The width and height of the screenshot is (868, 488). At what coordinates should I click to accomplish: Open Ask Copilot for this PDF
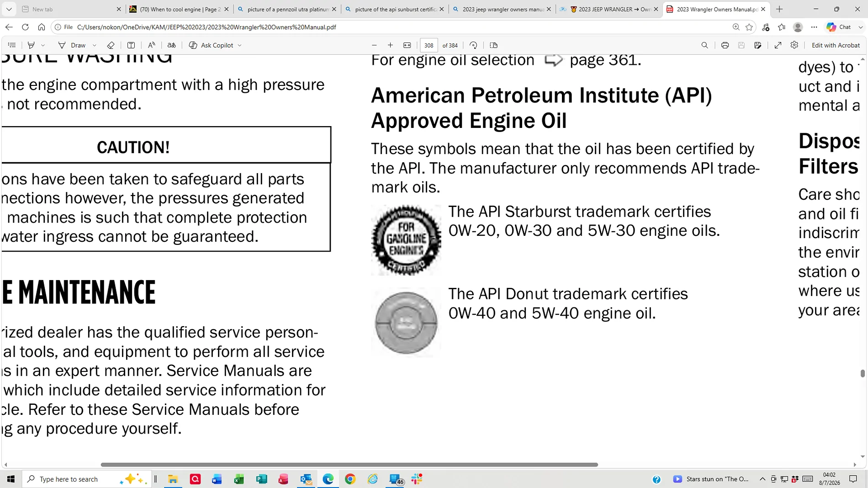[x=211, y=45]
